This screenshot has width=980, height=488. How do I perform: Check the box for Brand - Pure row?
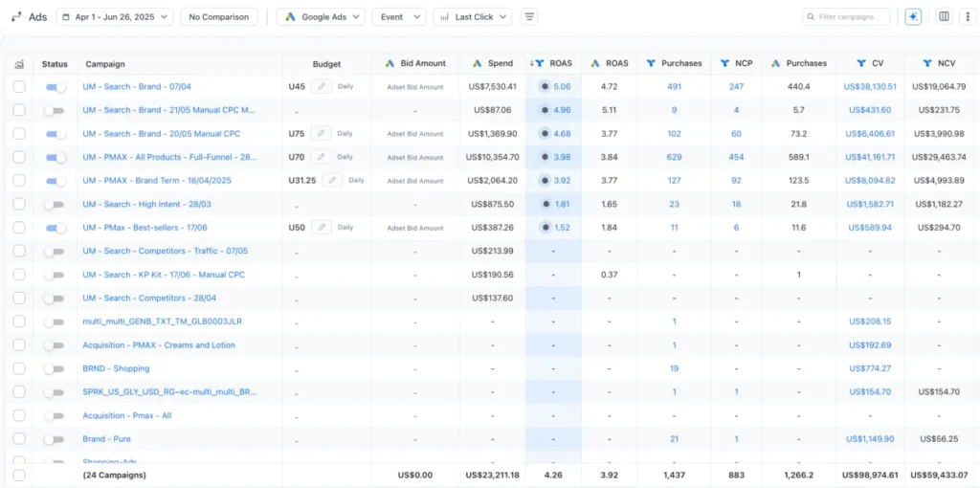coord(19,438)
